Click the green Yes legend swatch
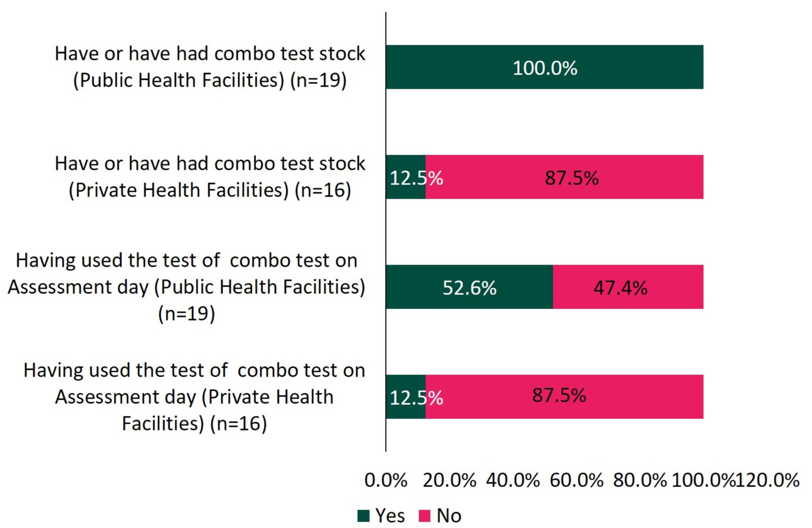The height and width of the screenshot is (528, 812). click(363, 516)
